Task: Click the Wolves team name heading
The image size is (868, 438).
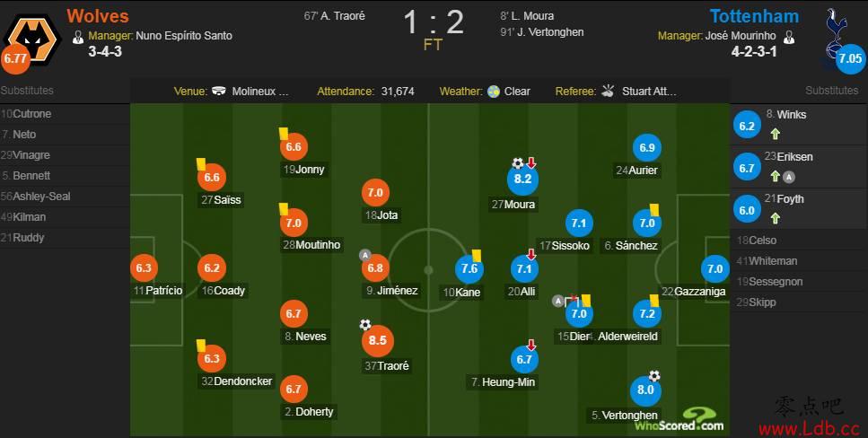Action: [x=98, y=16]
